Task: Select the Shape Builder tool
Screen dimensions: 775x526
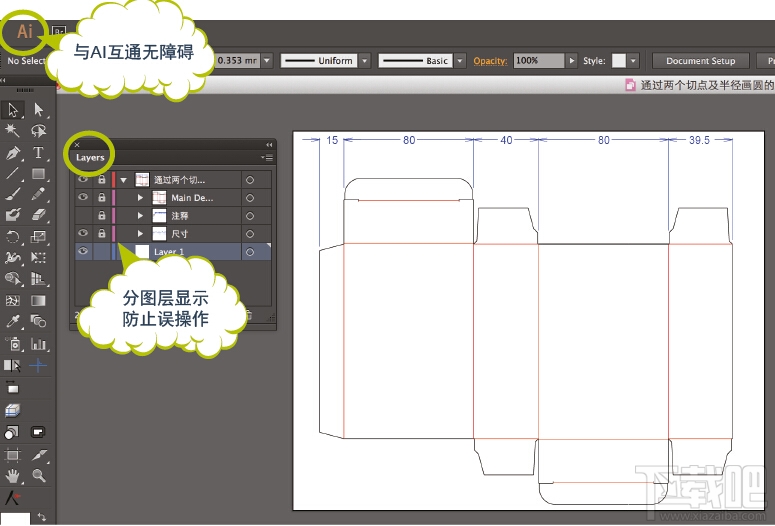Action: tap(12, 279)
